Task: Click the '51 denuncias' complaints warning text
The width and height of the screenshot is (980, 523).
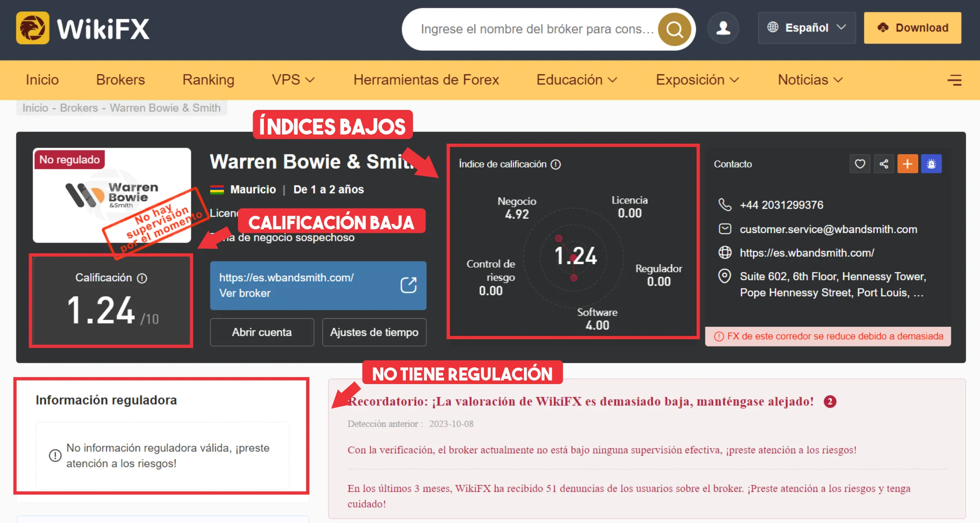Action: tap(629, 496)
